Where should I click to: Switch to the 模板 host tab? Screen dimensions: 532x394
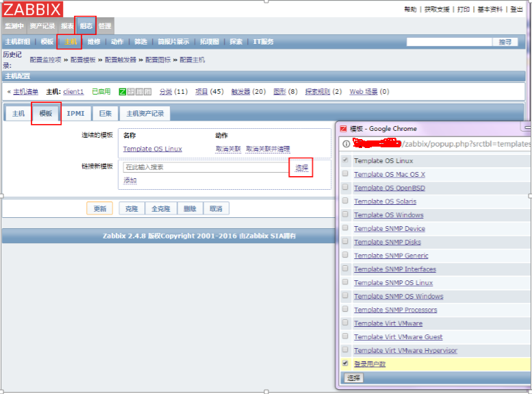click(x=46, y=114)
